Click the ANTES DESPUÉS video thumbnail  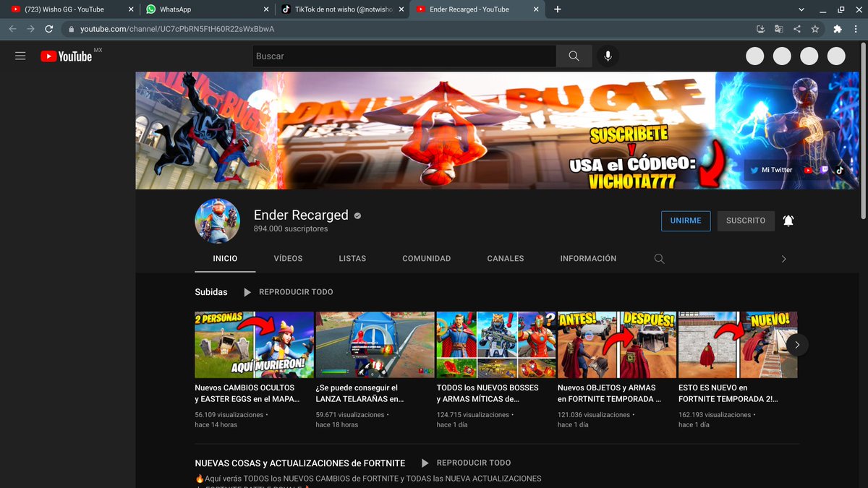(x=617, y=345)
